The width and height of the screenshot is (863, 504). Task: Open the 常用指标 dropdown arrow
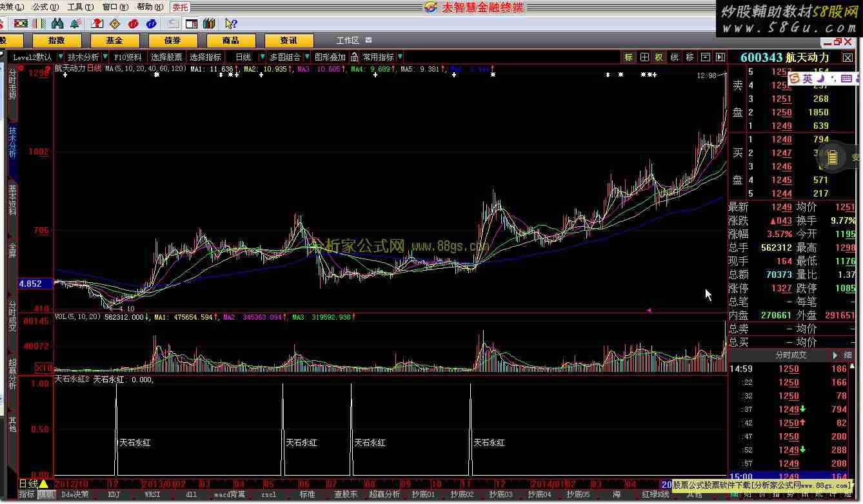click(x=400, y=57)
